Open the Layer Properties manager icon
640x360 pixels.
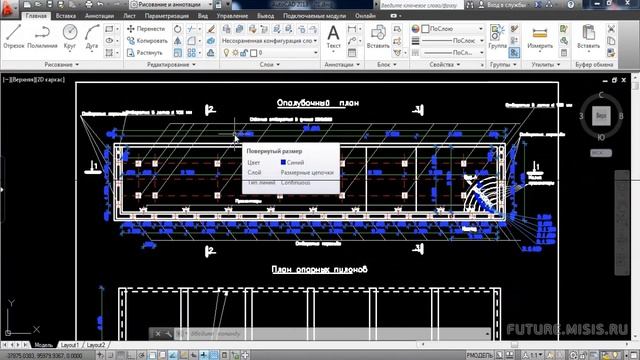point(227,29)
